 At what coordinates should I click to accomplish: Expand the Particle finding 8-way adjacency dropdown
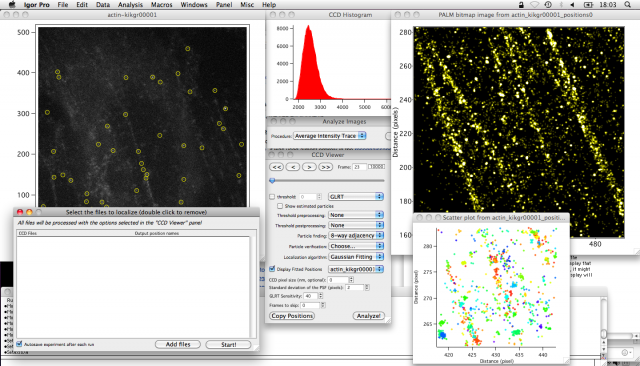(x=356, y=235)
